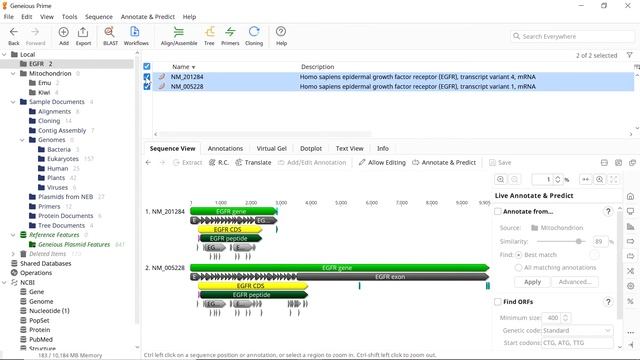
Task: Click help for Annotate from section
Action: (x=608, y=211)
